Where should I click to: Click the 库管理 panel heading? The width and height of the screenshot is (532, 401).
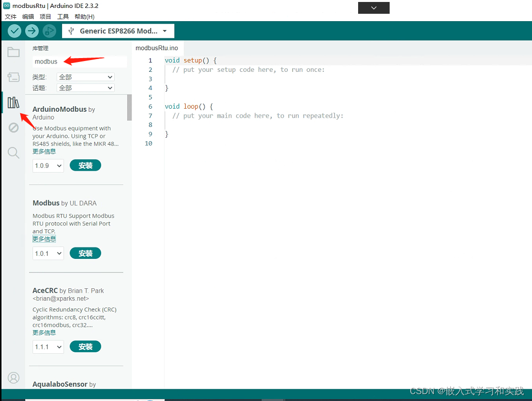click(x=40, y=48)
